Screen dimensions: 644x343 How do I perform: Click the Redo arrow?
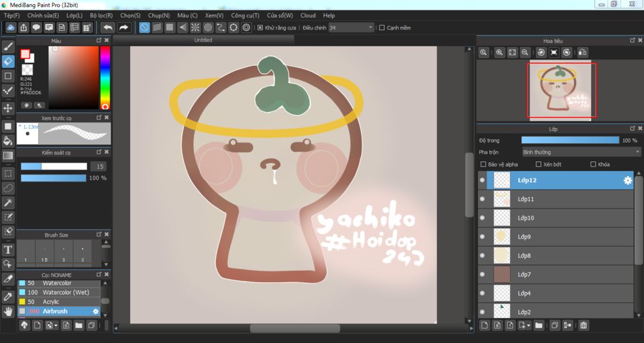pos(123,28)
